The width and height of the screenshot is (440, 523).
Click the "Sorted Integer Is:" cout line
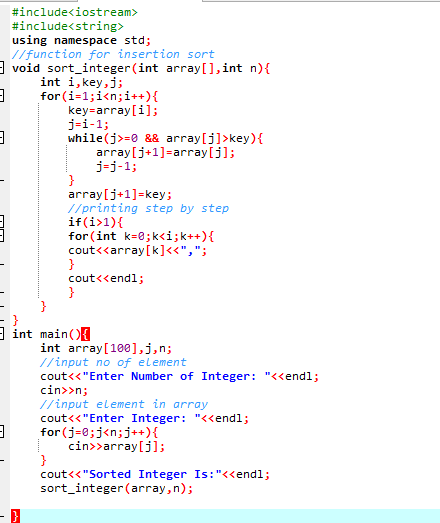(155, 475)
